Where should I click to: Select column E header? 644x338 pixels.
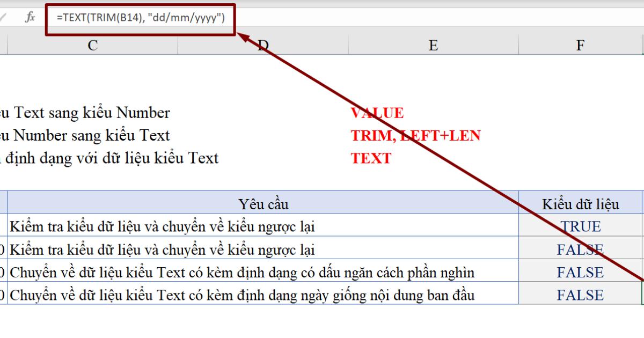pos(433,46)
